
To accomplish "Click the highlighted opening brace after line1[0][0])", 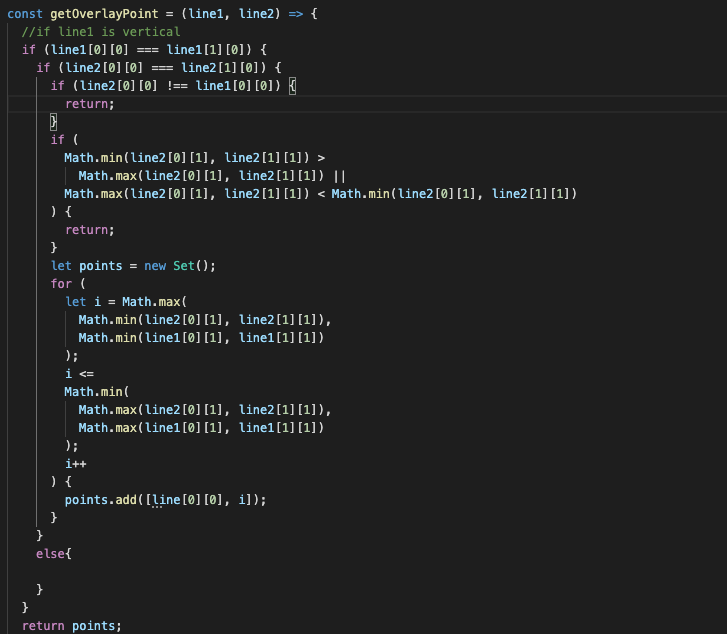I will tap(292, 86).
